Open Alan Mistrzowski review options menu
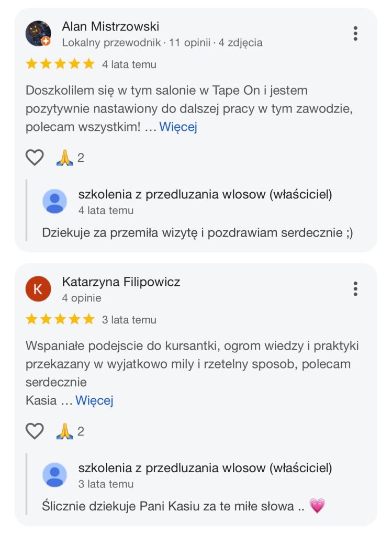This screenshot has width=392, height=536. pyautogui.click(x=355, y=33)
